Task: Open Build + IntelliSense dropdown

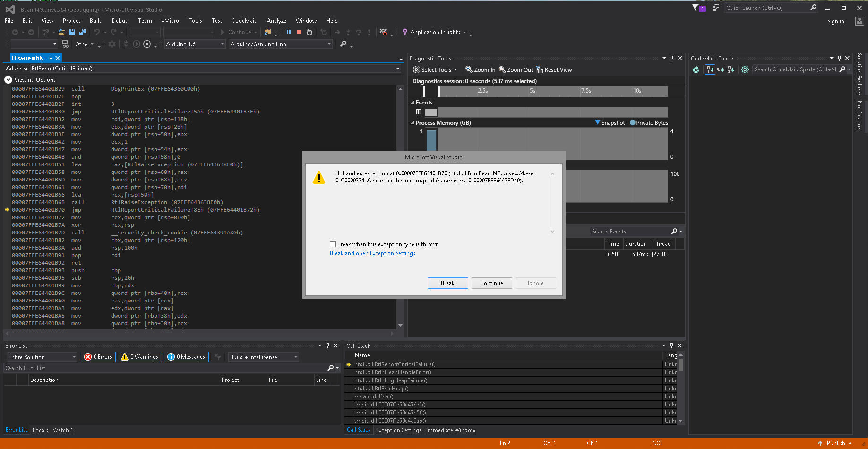Action: pyautogui.click(x=263, y=357)
